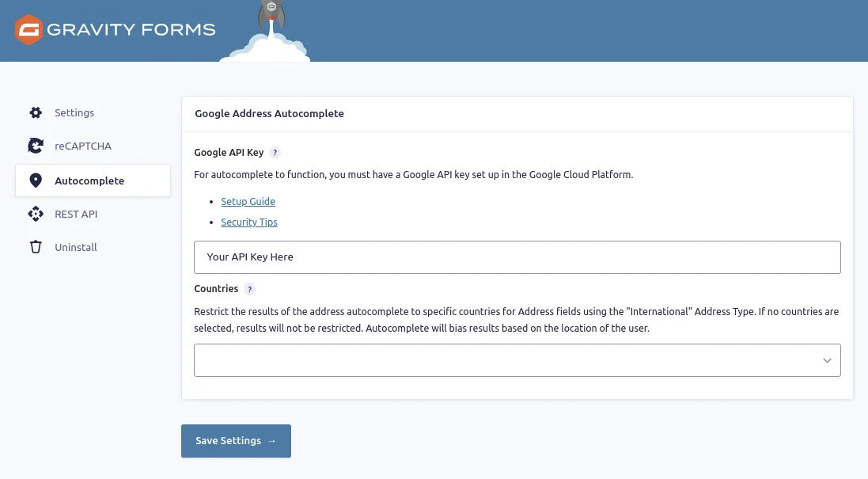868x479 pixels.
Task: Select the REST API connector icon
Action: click(36, 214)
